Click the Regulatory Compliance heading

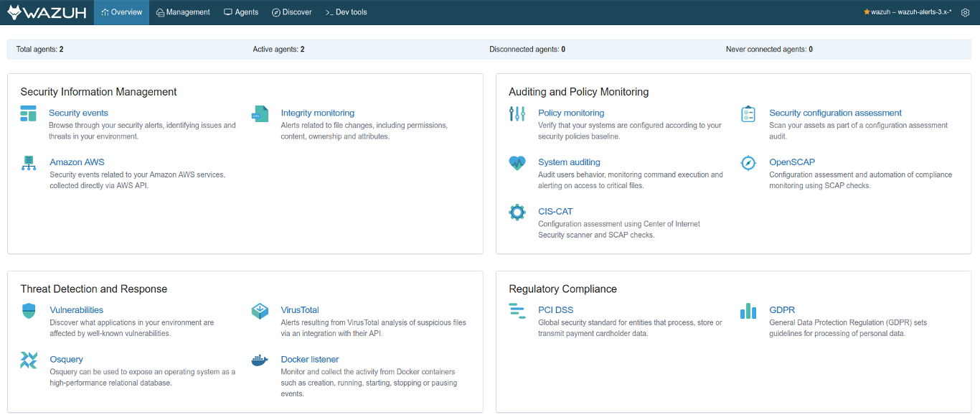[563, 289]
